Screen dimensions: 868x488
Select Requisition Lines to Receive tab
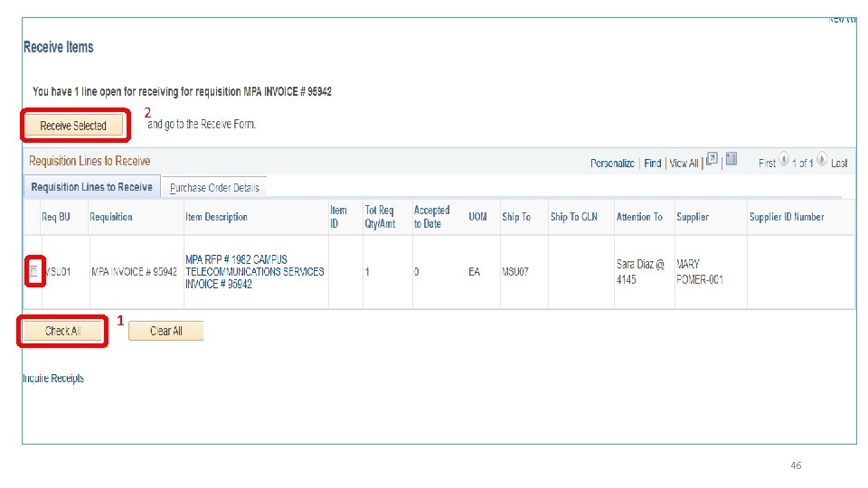tap(92, 187)
